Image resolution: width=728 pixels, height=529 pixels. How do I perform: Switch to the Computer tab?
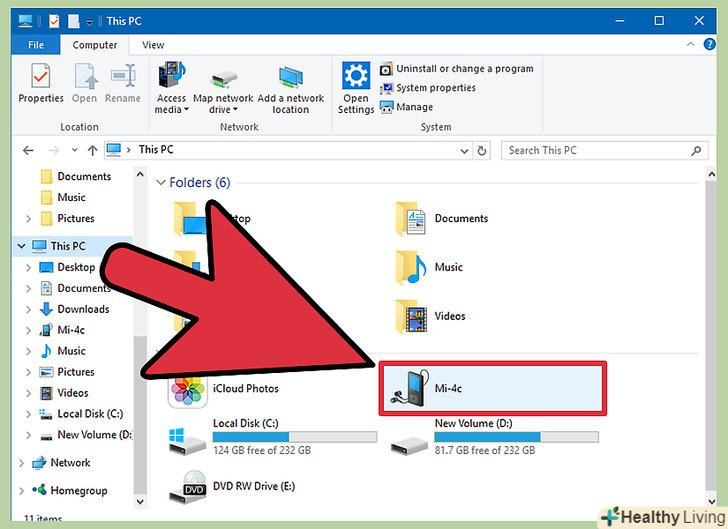[x=95, y=45]
